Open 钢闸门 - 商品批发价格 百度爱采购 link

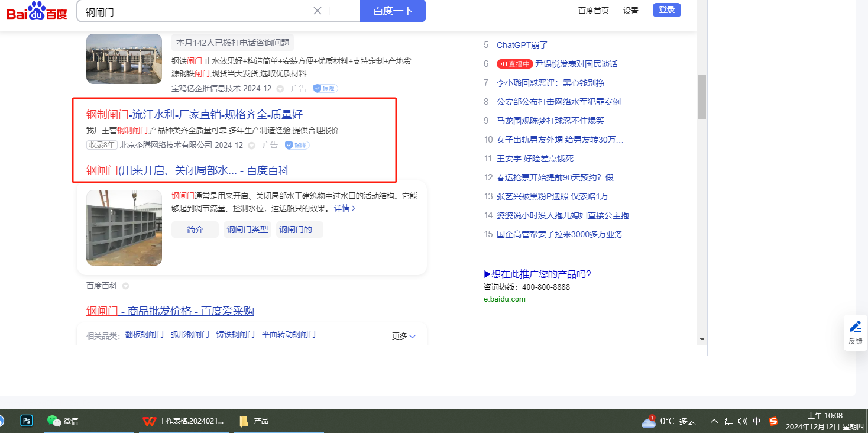[x=170, y=311]
